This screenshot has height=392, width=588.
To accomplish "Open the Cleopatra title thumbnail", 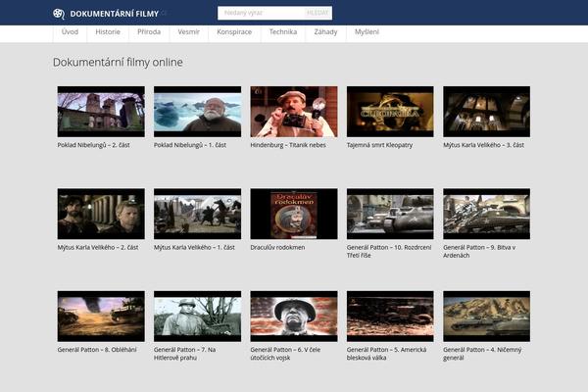I will tap(390, 112).
